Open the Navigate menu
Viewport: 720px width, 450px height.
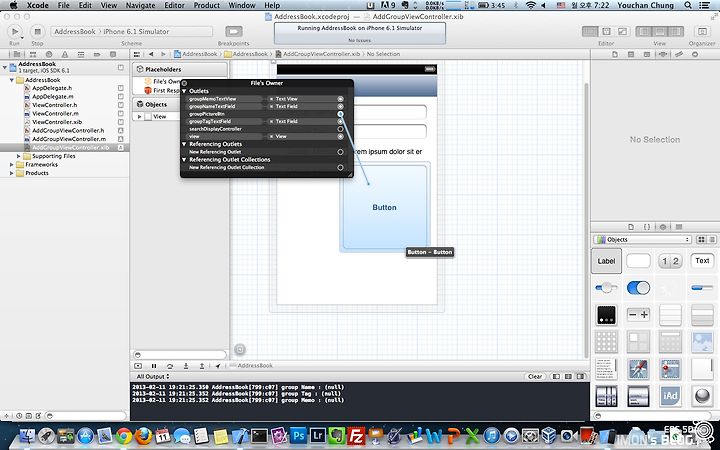[x=140, y=6]
